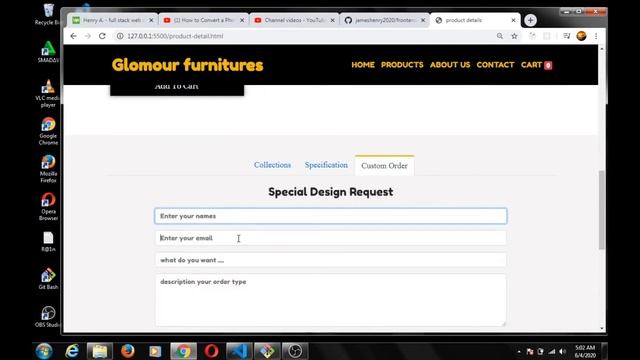Go forward in browser history
Image resolution: width=640 pixels, height=360 pixels.
(x=88, y=36)
